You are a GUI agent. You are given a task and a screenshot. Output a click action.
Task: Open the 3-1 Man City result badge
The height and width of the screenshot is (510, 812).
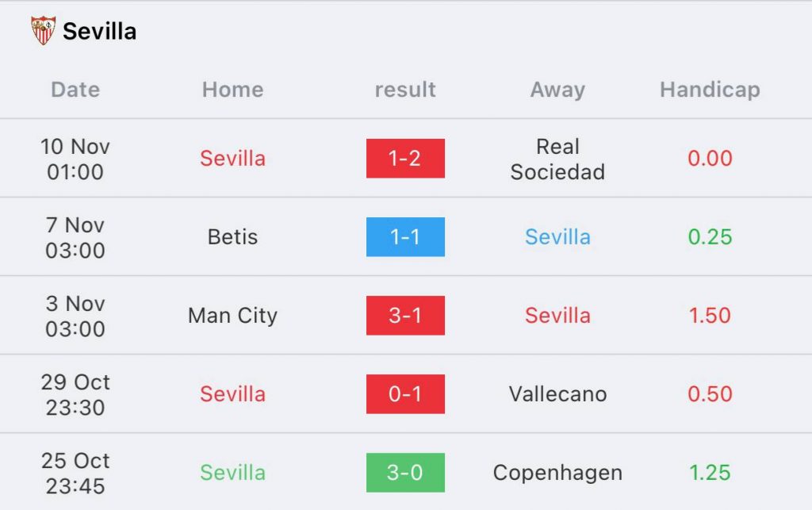[405, 316]
